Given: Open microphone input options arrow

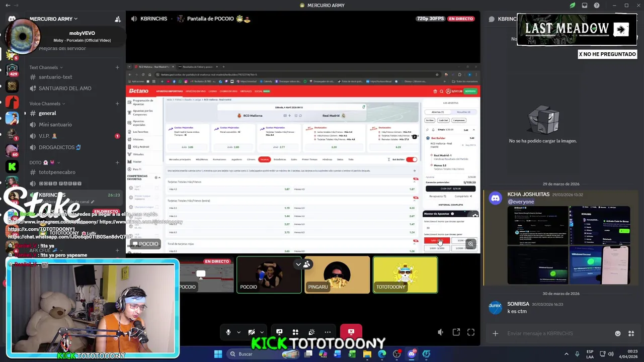Looking at the screenshot, I should tap(238, 332).
